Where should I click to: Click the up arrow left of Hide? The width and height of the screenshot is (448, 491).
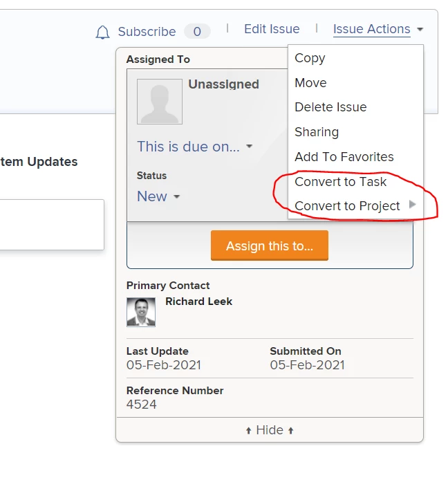(249, 431)
